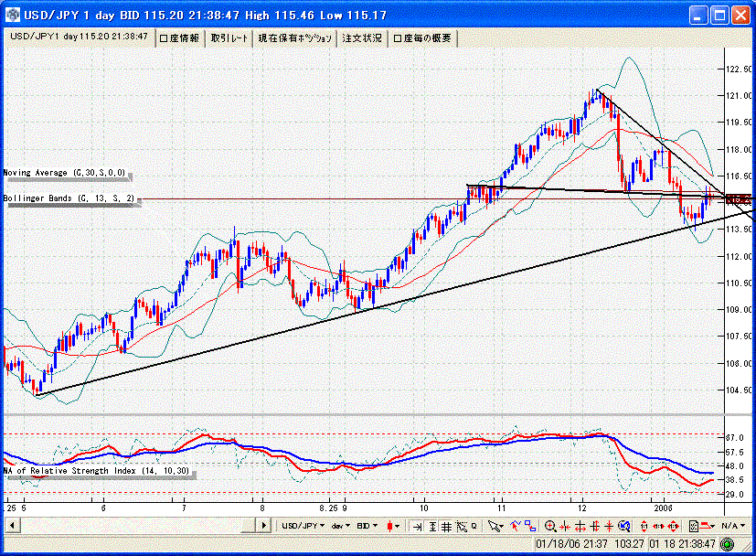Select the 注文状況 tab
Image resolution: width=756 pixels, height=556 pixels.
click(362, 37)
